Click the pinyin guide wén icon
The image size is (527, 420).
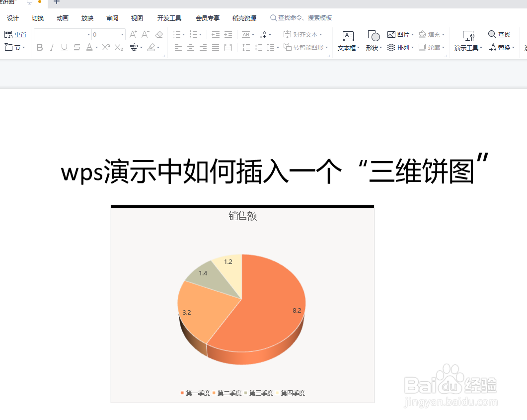134,47
